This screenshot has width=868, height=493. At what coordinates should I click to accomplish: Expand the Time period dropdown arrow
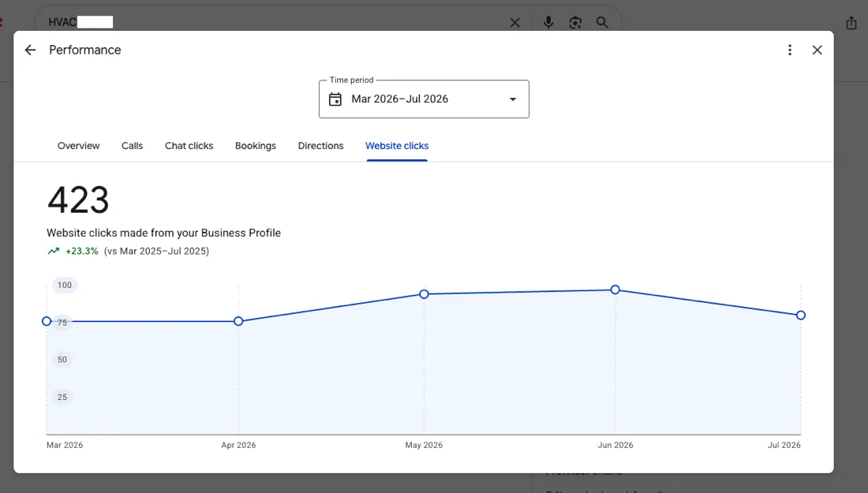pyautogui.click(x=513, y=99)
